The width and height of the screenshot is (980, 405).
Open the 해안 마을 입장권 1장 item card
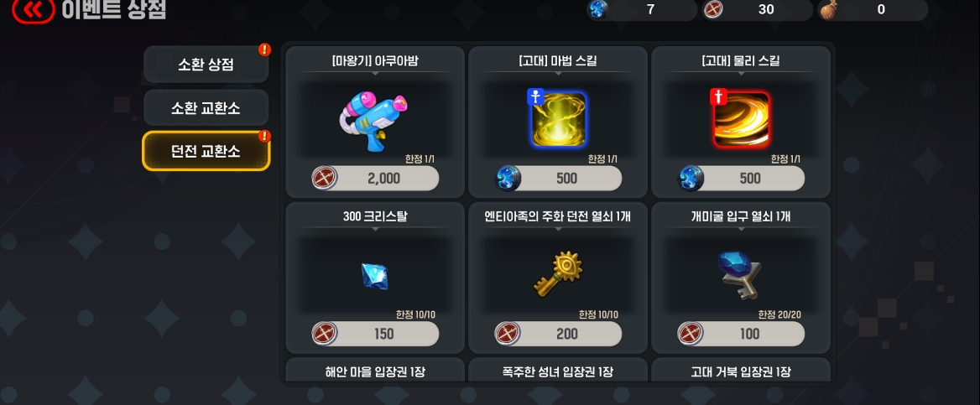(x=375, y=370)
